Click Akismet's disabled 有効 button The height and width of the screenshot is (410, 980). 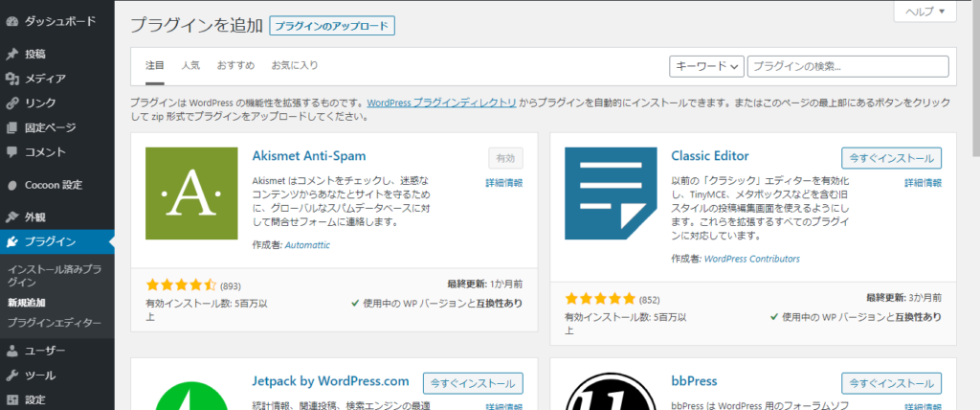tap(505, 158)
